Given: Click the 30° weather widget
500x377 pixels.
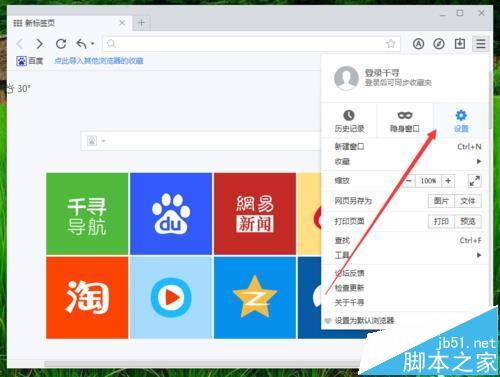Looking at the screenshot, I should [19, 89].
